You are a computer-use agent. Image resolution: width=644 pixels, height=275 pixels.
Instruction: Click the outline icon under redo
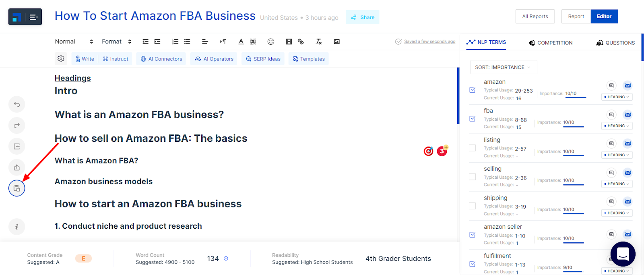(x=17, y=147)
